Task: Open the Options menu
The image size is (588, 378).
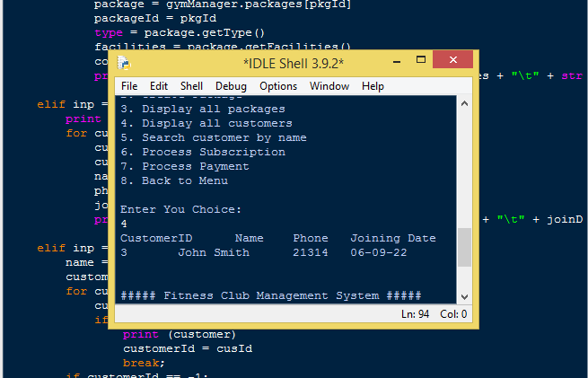Action: tap(278, 86)
